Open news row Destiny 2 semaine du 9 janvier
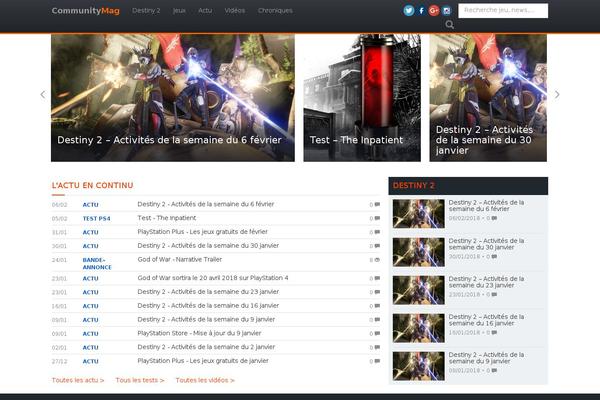The height and width of the screenshot is (400, 600). [206, 319]
